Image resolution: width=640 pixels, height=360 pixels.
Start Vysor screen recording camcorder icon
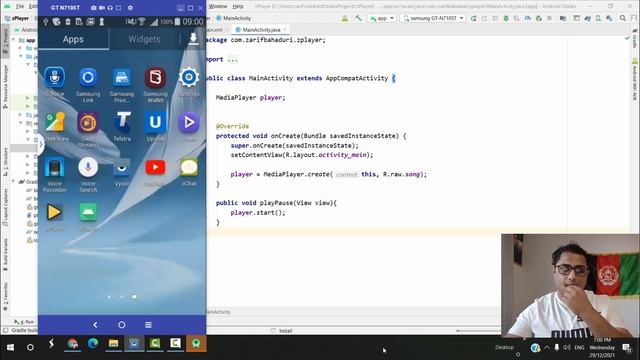pos(102,8)
